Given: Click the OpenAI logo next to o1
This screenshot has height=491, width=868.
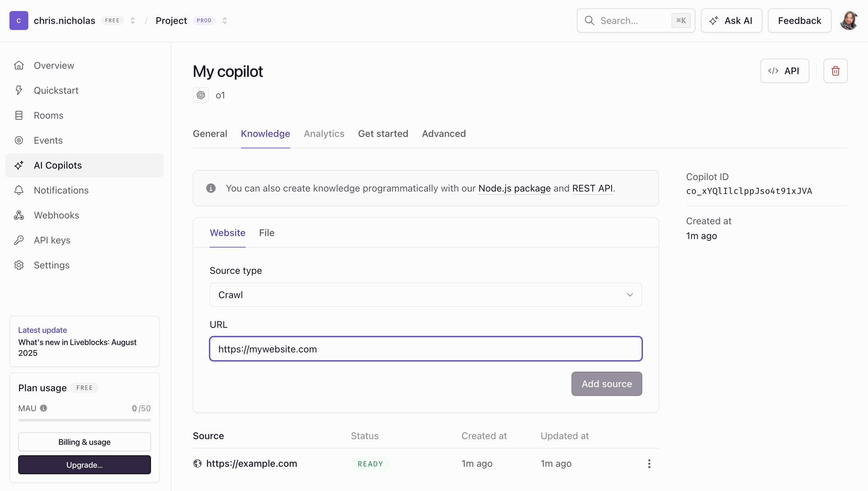Looking at the screenshot, I should pos(201,95).
